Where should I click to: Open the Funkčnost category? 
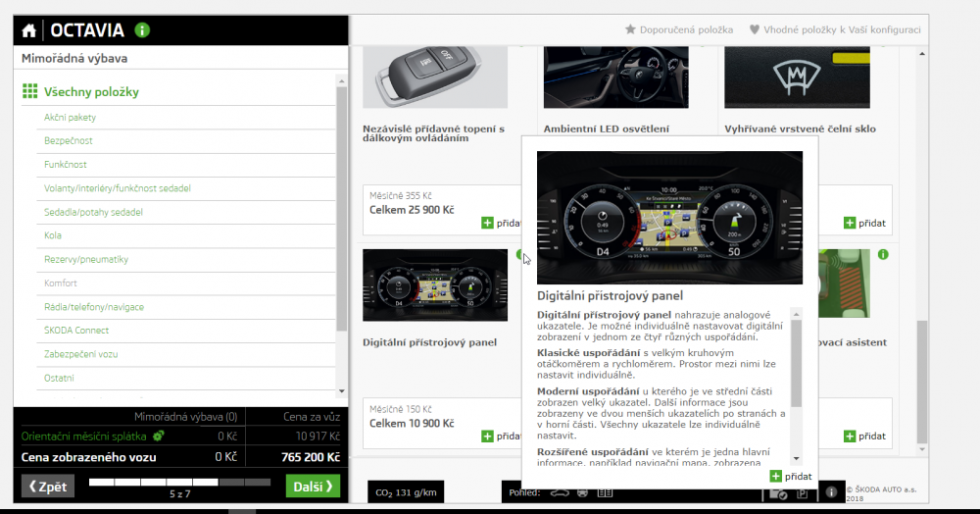coord(65,165)
